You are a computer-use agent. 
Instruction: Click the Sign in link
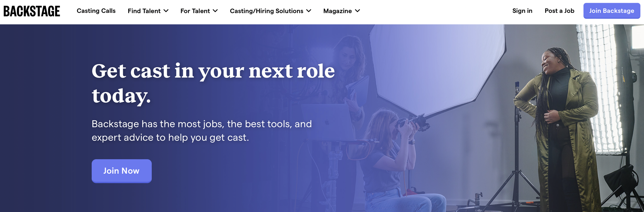[522, 11]
